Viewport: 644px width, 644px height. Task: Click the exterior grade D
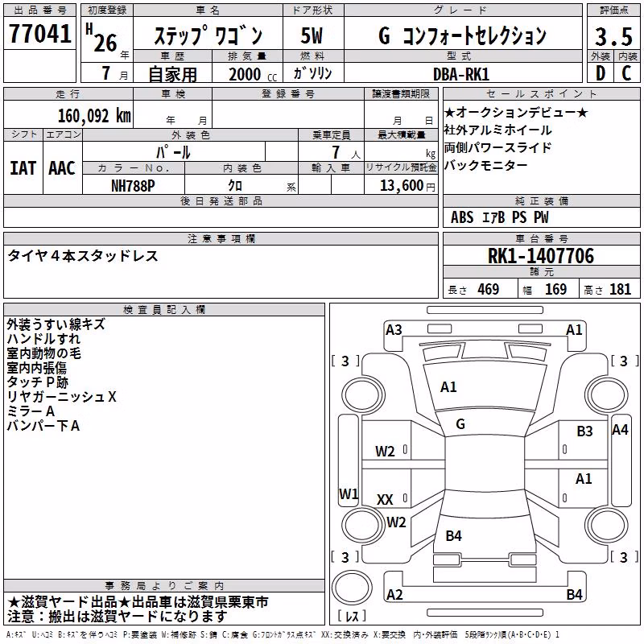(601, 73)
